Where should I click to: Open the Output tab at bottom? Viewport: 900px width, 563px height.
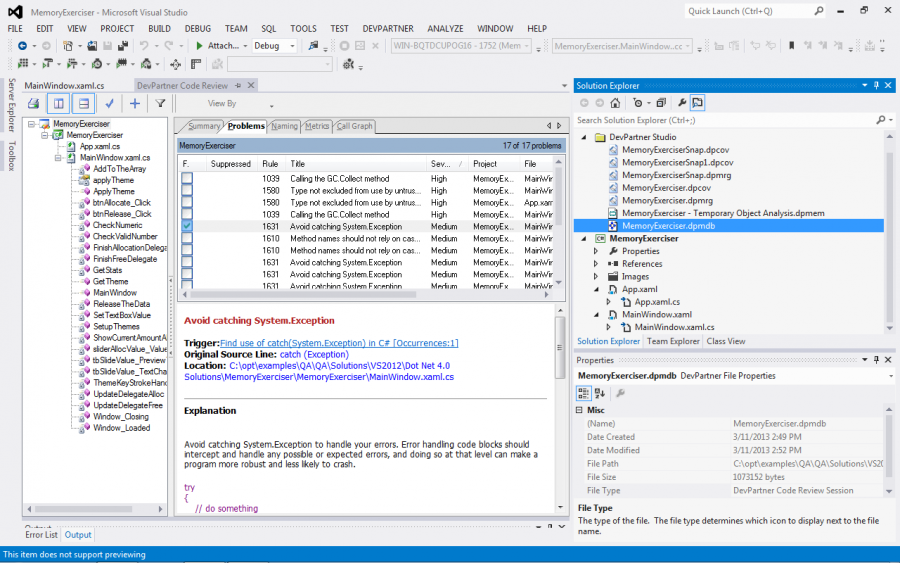pyautogui.click(x=78, y=535)
